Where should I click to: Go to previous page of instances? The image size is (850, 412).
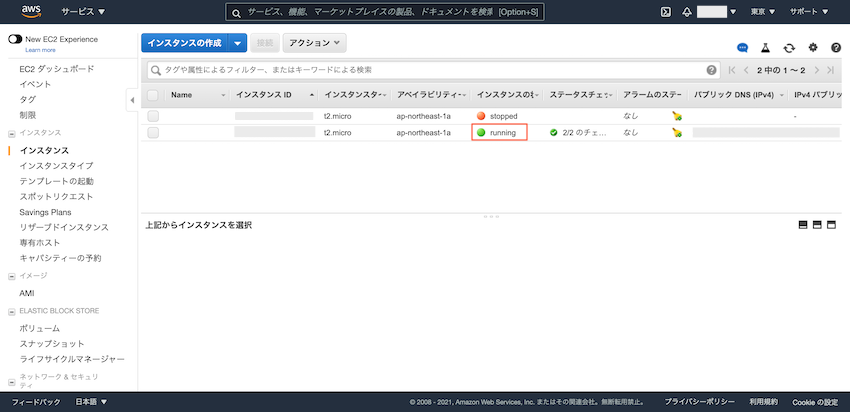click(x=746, y=70)
